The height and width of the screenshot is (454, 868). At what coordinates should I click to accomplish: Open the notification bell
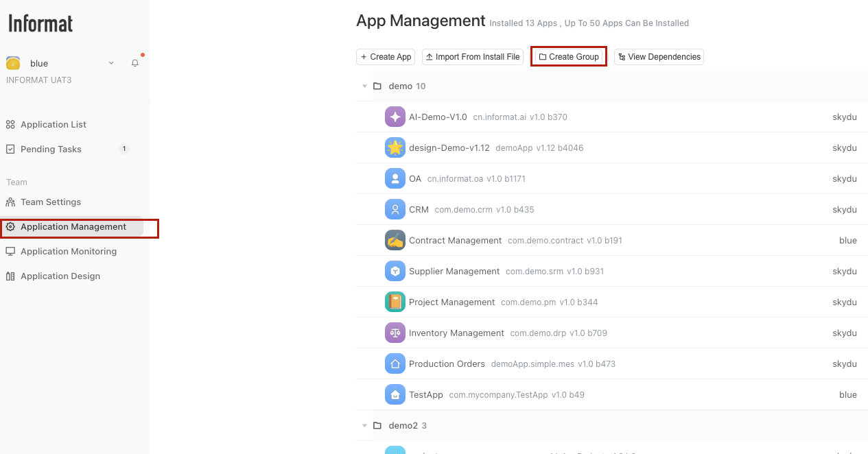click(135, 63)
